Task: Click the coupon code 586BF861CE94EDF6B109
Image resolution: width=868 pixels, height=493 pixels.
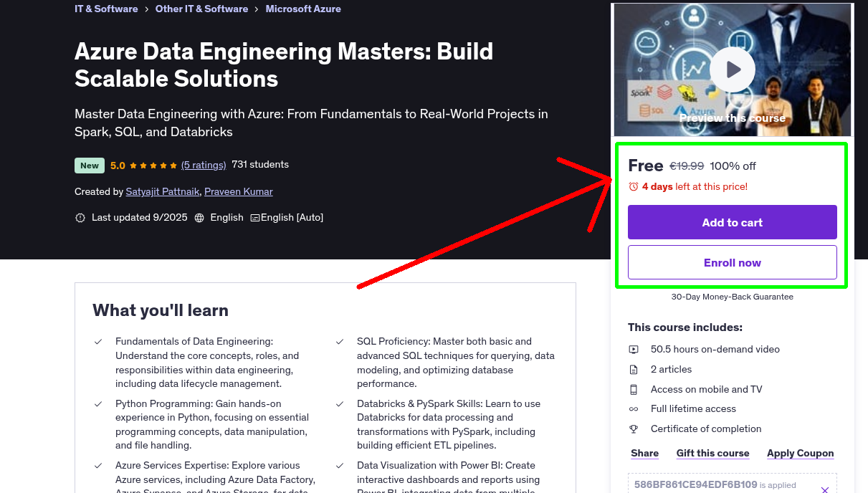Action: [696, 485]
